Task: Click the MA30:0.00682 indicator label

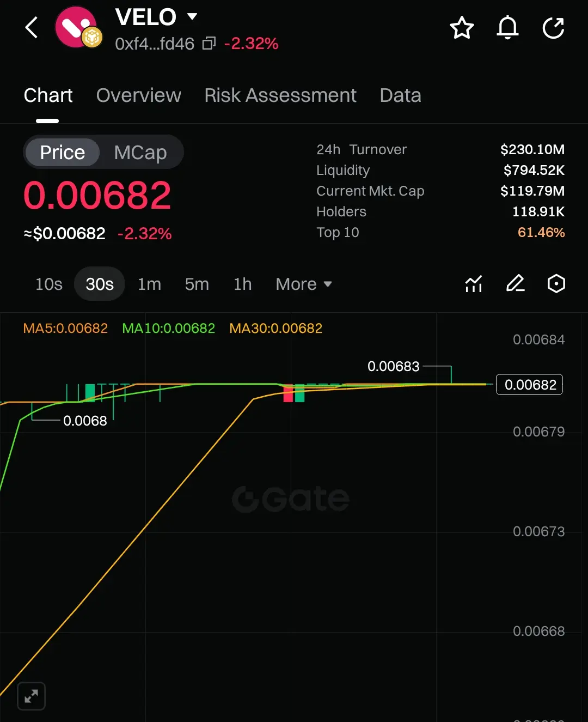Action: (x=276, y=328)
